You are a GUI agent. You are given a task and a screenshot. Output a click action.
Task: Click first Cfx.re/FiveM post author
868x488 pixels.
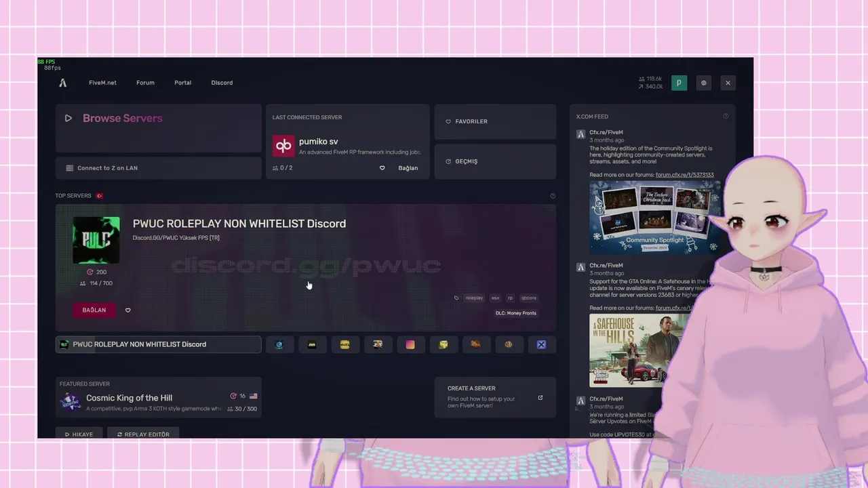(x=606, y=133)
